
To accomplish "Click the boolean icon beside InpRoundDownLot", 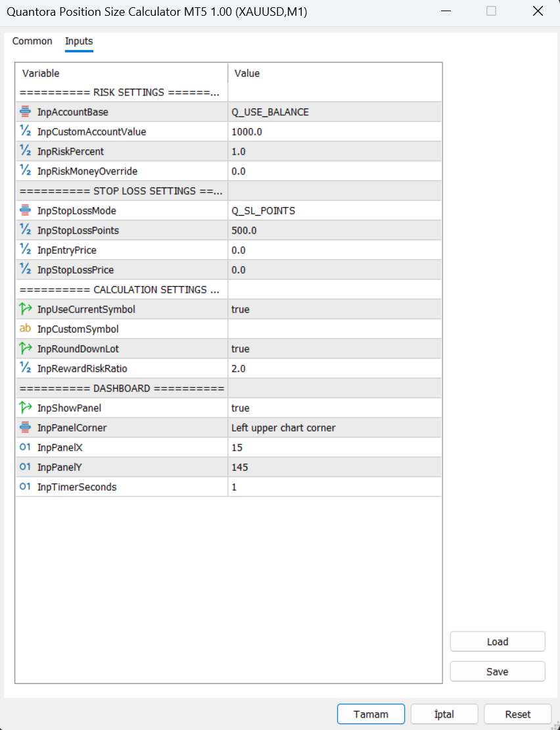I will (x=25, y=349).
